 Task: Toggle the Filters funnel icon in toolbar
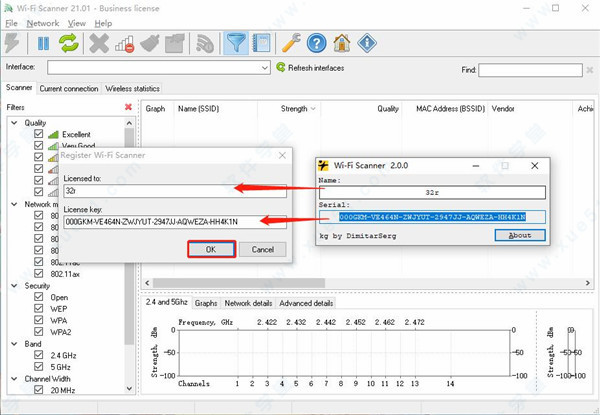point(236,43)
